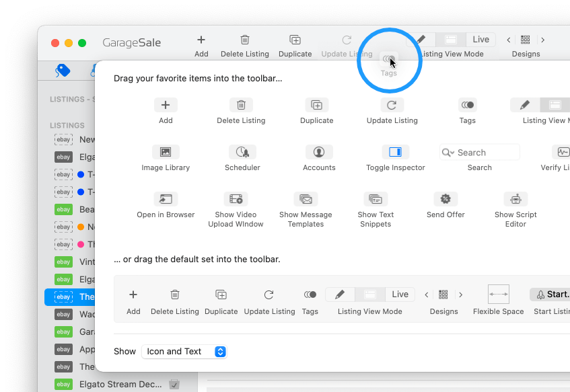This screenshot has width=570, height=392.
Task: Go to the next design in the top toolbar
Action: [542, 40]
